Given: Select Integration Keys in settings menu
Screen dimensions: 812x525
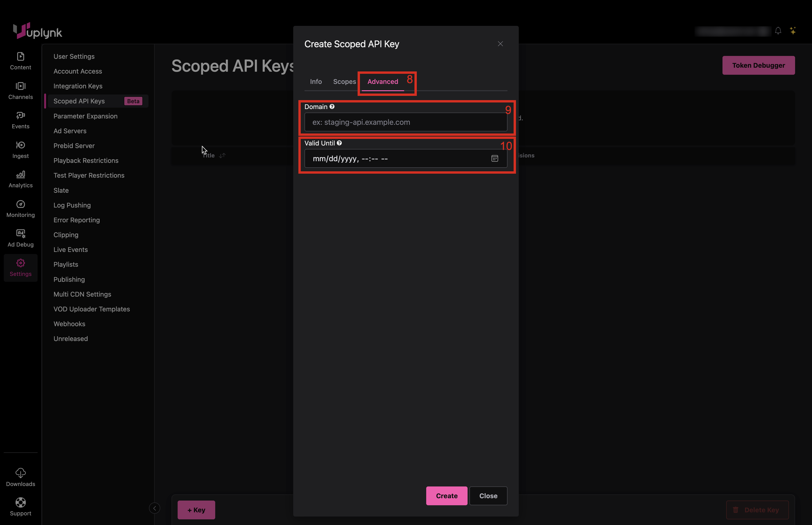Looking at the screenshot, I should (x=78, y=86).
